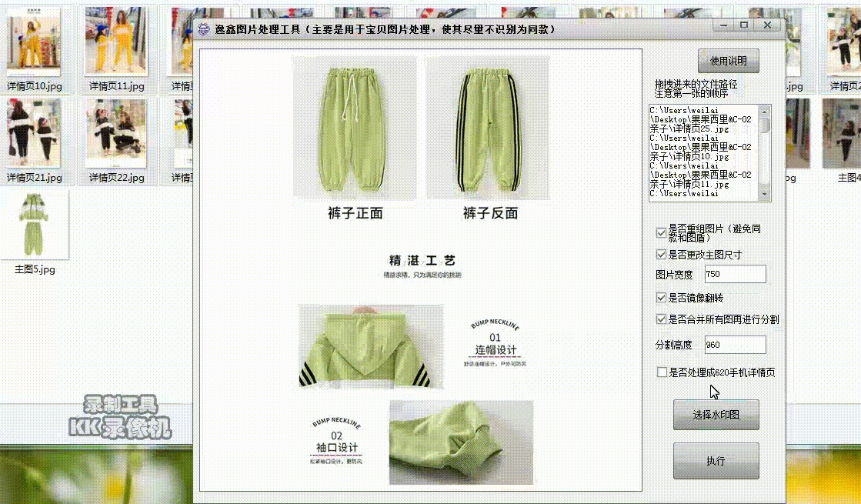Select 详情页21.jpg thumbnail in the folder window
861x504 pixels.
tap(34, 133)
